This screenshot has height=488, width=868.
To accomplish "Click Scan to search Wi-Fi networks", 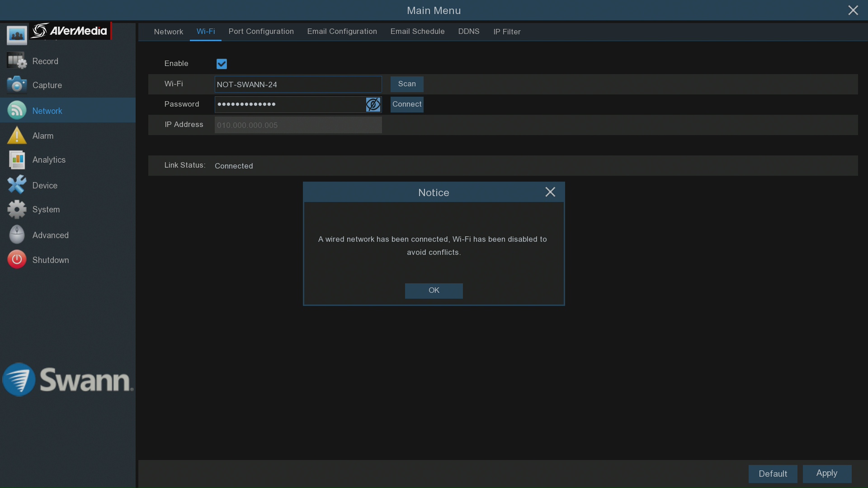I will tap(407, 84).
